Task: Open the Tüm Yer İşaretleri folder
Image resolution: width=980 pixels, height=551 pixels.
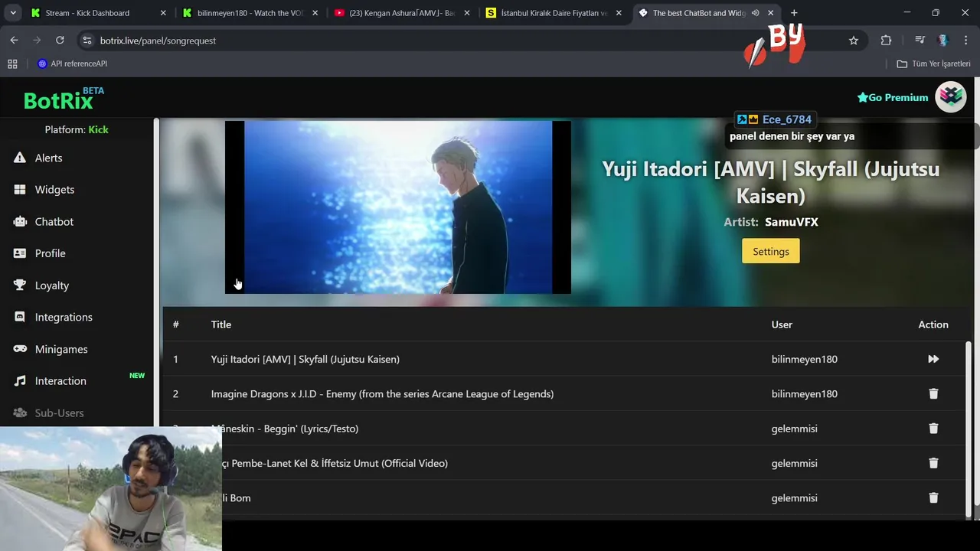Action: tap(934, 64)
